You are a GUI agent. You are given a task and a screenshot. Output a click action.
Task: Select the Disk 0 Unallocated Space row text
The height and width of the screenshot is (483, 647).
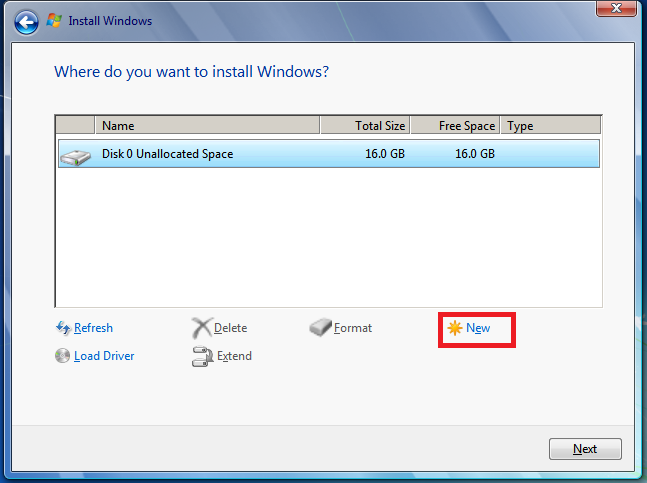168,154
